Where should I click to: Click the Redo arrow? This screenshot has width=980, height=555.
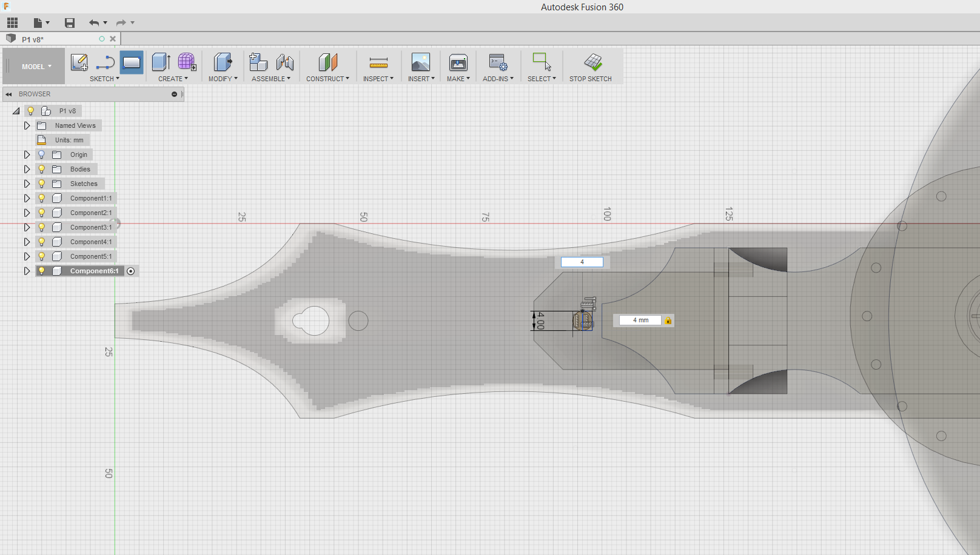(121, 23)
